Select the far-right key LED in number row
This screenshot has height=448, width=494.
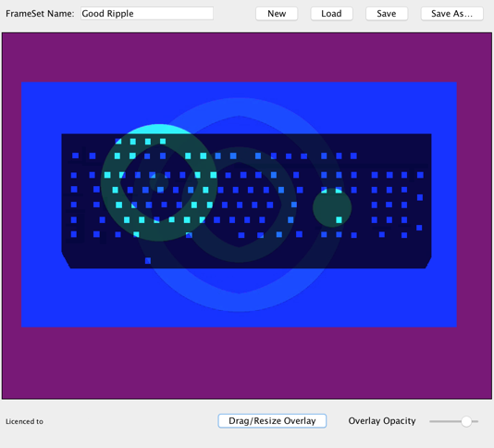tap(420, 175)
